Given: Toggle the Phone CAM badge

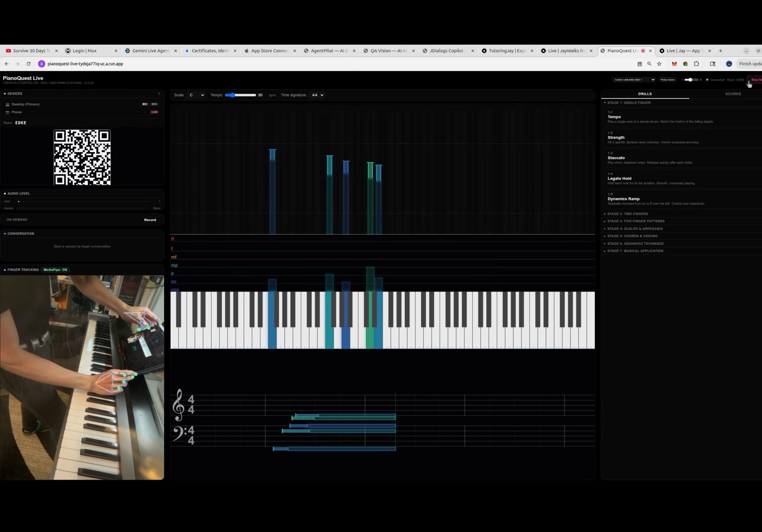Looking at the screenshot, I should pos(154,112).
